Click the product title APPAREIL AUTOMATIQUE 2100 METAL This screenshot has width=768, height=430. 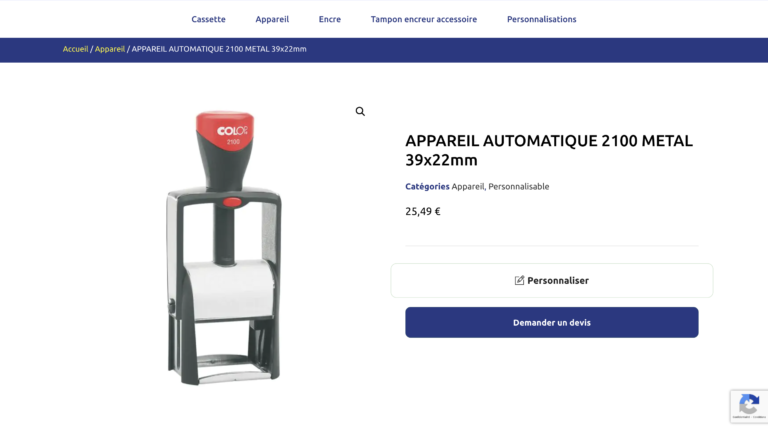point(549,150)
